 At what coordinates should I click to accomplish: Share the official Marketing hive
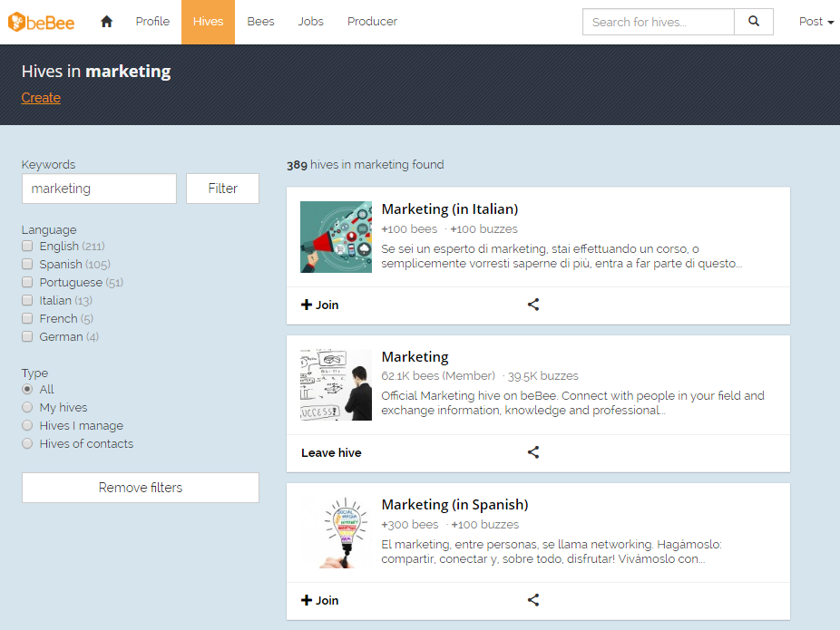533,452
